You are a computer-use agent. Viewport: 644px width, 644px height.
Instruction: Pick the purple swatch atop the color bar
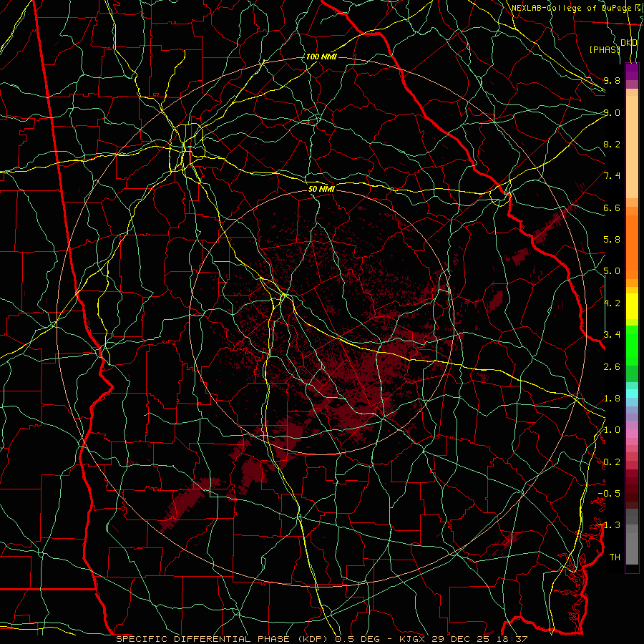click(632, 72)
